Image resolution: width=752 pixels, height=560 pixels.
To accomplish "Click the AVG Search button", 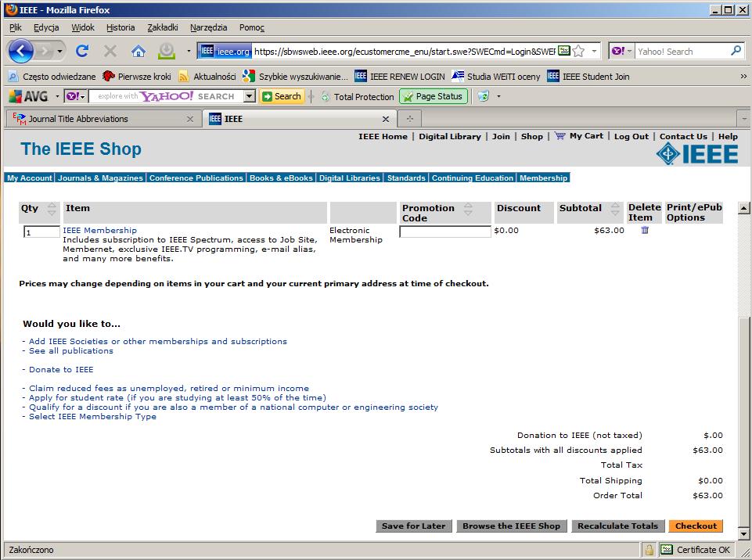I will click(282, 96).
